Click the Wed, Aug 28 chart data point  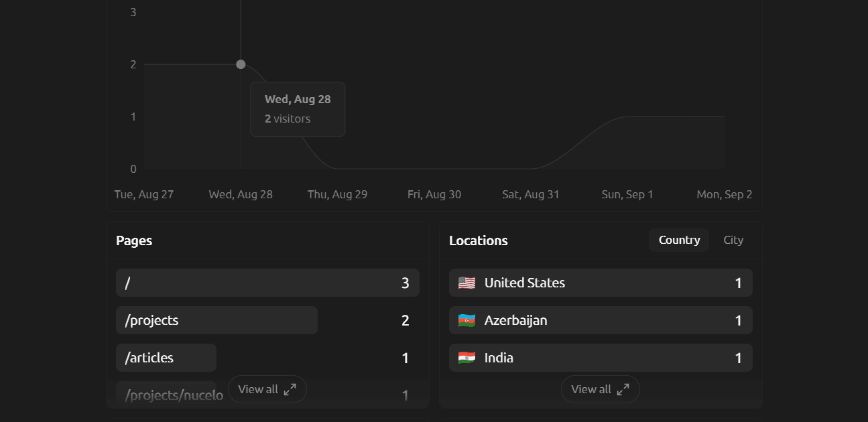(x=241, y=64)
